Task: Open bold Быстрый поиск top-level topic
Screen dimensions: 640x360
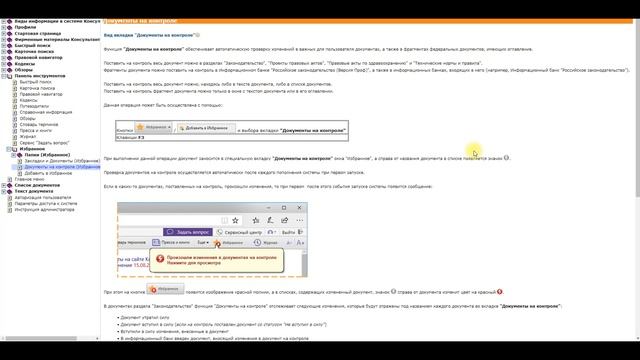Action: pos(32,46)
